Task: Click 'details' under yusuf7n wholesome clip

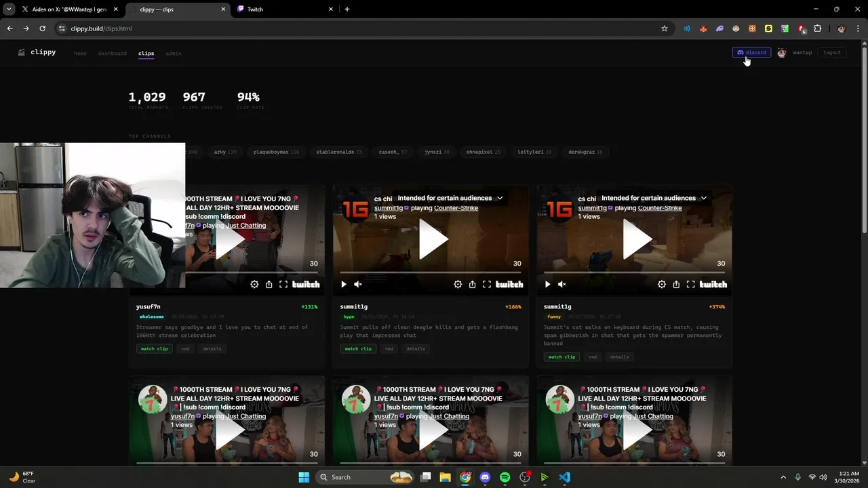Action: tap(212, 348)
